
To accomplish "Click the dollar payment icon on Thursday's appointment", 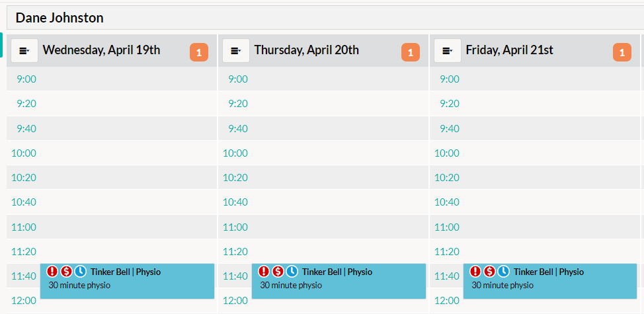I will coord(278,271).
